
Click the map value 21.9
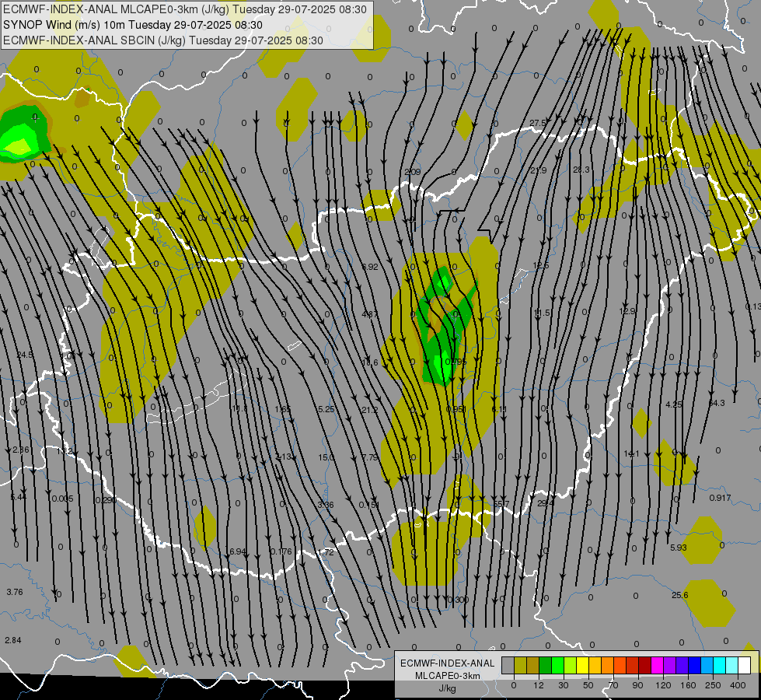pos(538,170)
